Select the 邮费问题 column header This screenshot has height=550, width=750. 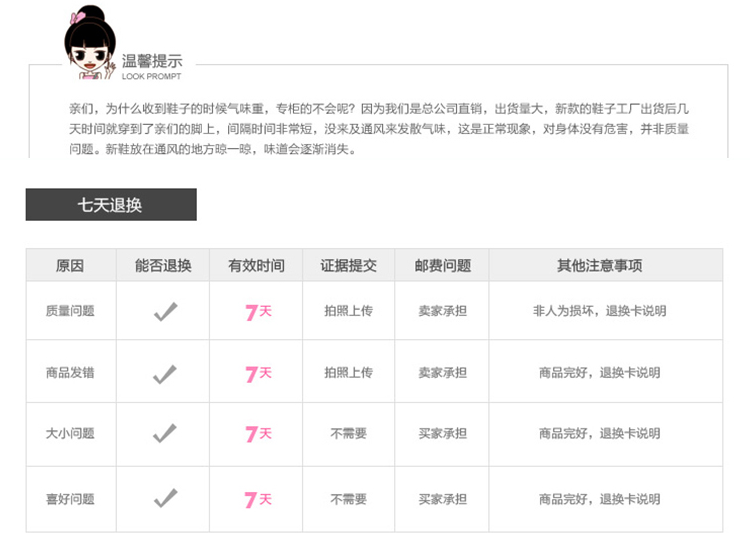click(x=442, y=266)
